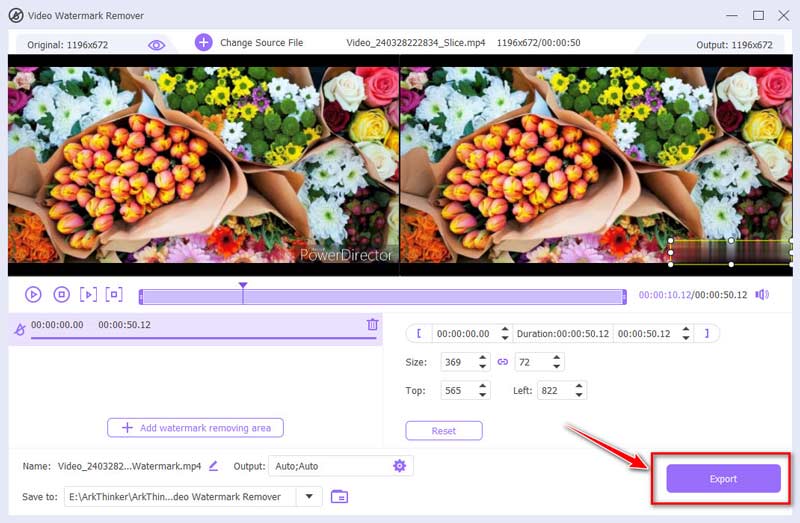
Task: Click the stop-in-brackets loop icon
Action: click(x=114, y=294)
